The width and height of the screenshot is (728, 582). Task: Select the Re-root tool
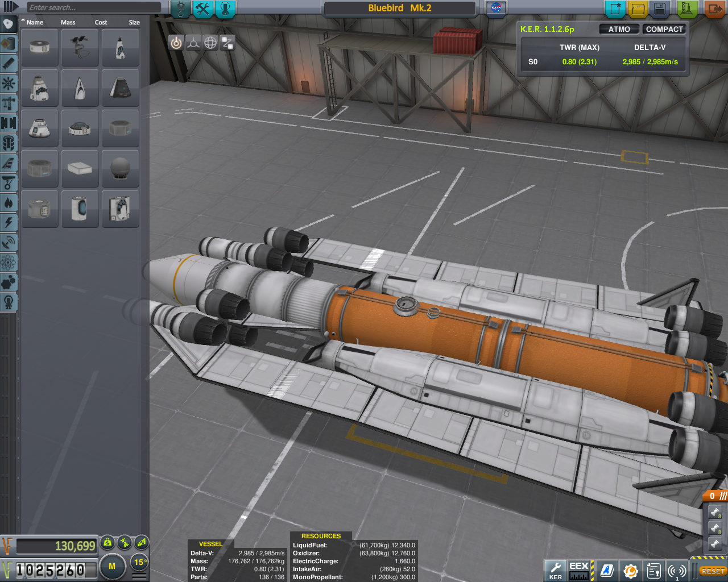pyautogui.click(x=227, y=43)
